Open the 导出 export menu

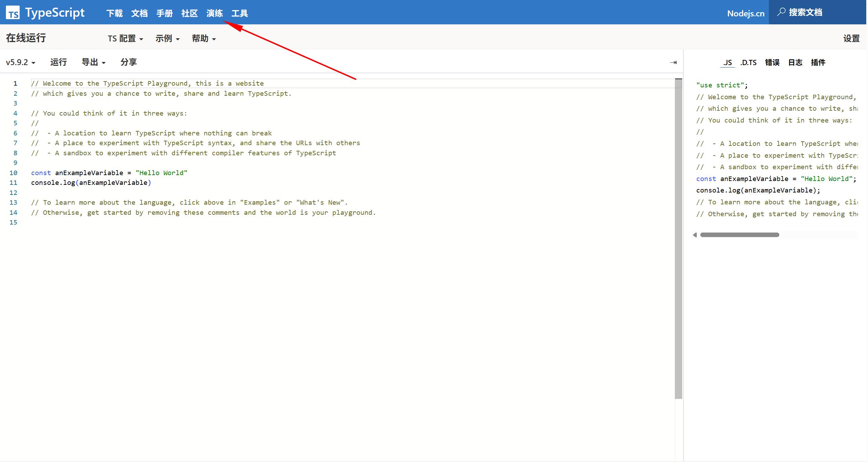[93, 62]
